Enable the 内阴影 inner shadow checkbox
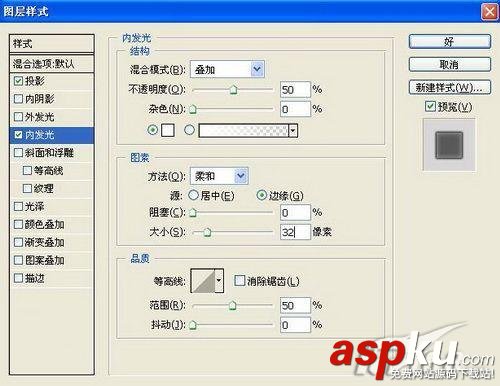This screenshot has height=386, width=500. (18, 99)
